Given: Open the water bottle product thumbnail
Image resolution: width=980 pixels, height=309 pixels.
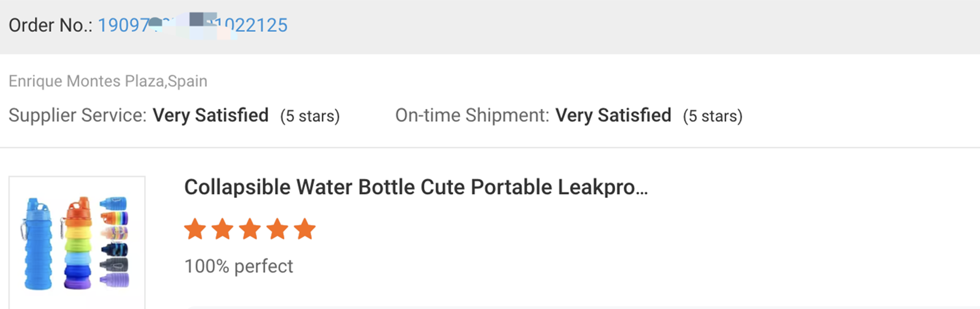Looking at the screenshot, I should click(x=77, y=243).
